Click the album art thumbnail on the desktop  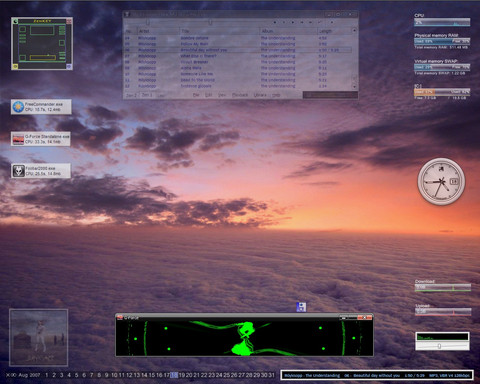coord(39,337)
